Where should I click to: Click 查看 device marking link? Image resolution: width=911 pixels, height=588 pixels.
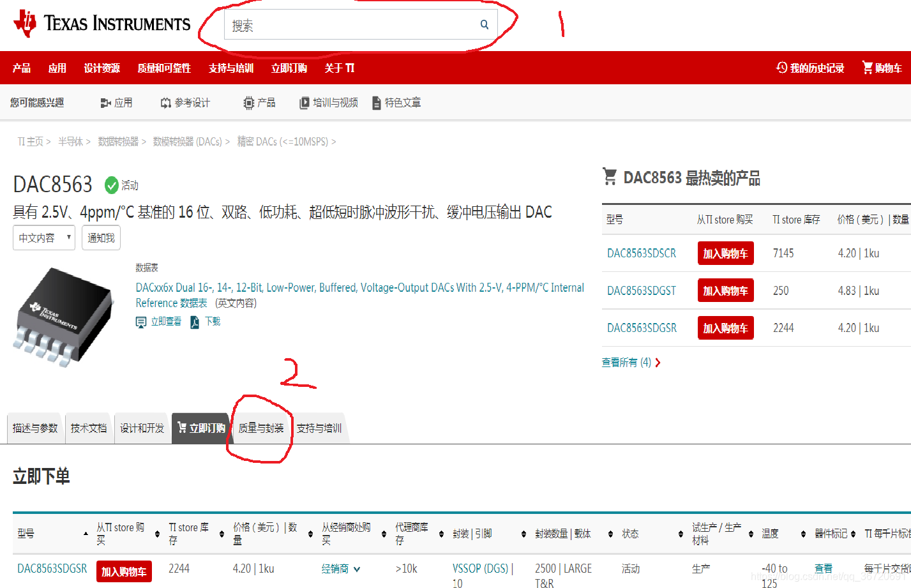[x=824, y=568]
